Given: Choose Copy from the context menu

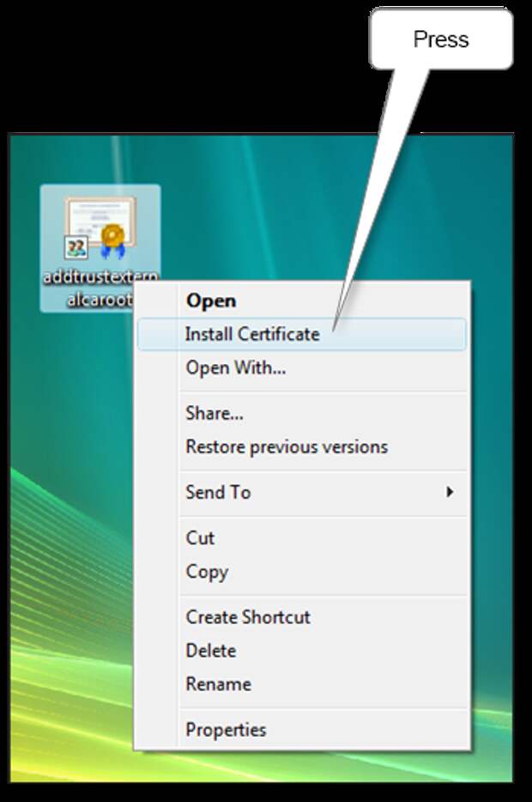Looking at the screenshot, I should (302, 571).
